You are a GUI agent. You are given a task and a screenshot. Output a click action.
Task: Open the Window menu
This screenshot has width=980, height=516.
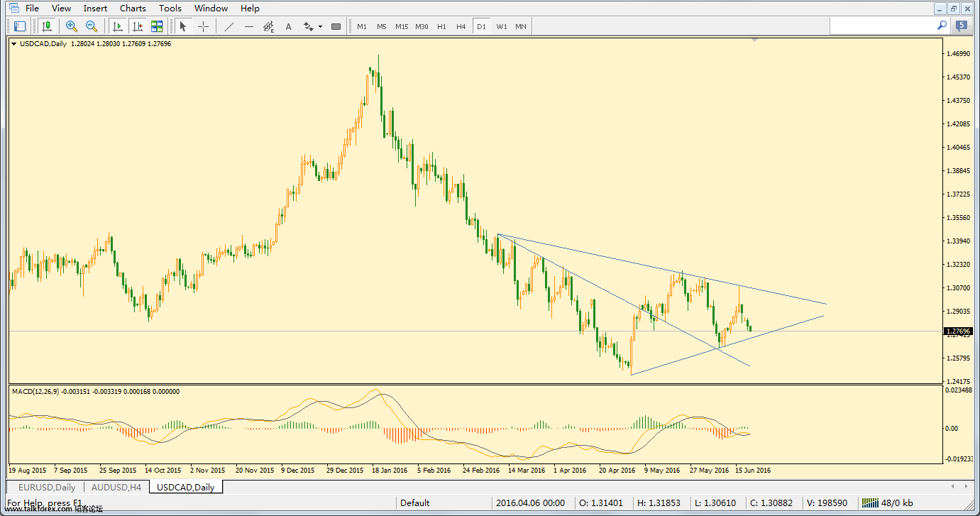(211, 9)
